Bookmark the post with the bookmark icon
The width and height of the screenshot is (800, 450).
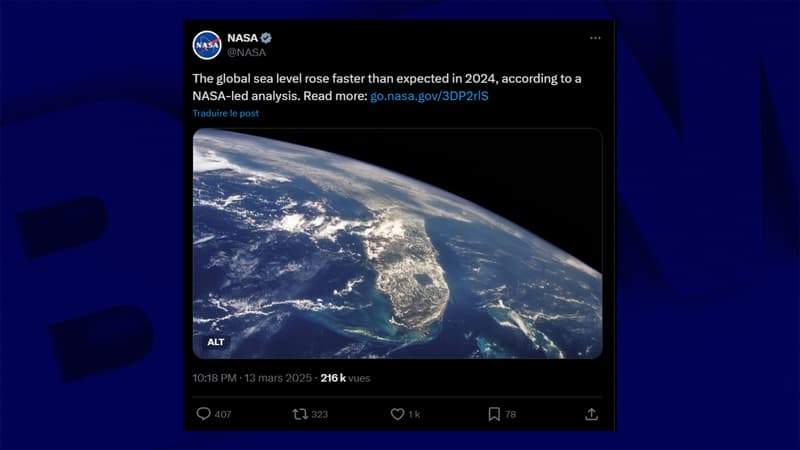click(494, 414)
